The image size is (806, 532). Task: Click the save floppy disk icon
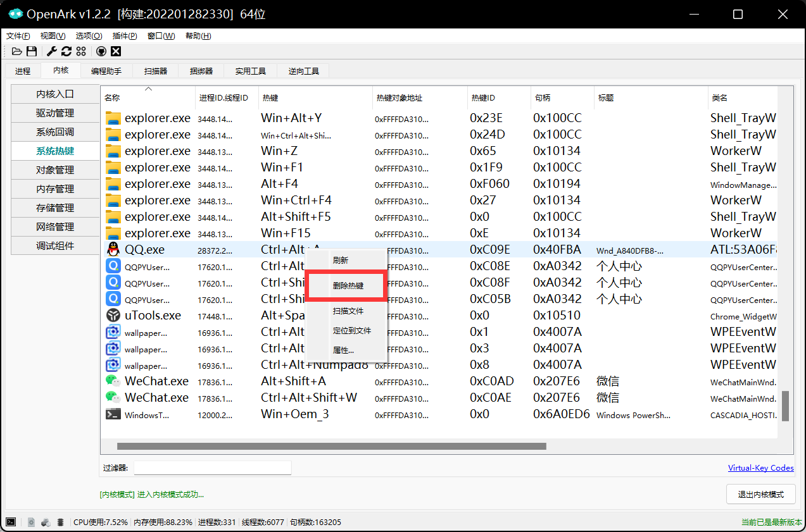pyautogui.click(x=32, y=51)
